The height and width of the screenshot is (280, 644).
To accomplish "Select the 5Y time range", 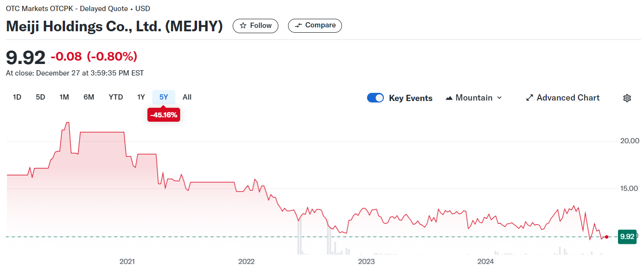I will (164, 97).
